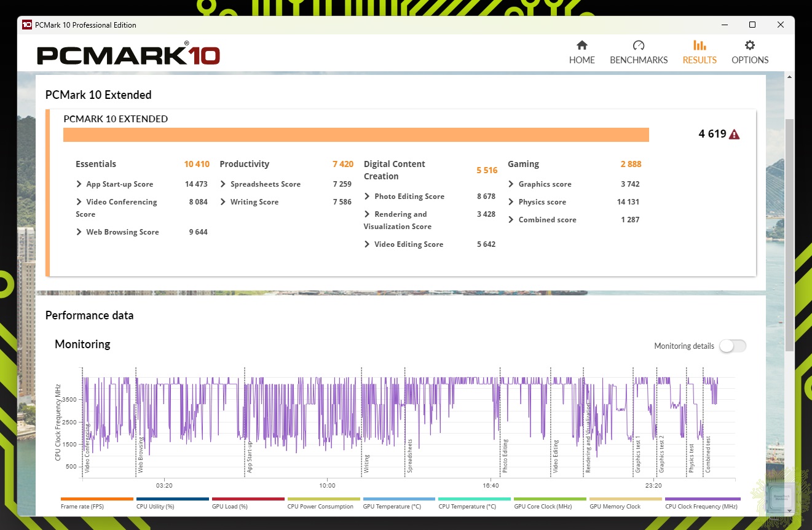Select CPU Temperature legend item
The height and width of the screenshot is (530, 812).
(475, 503)
